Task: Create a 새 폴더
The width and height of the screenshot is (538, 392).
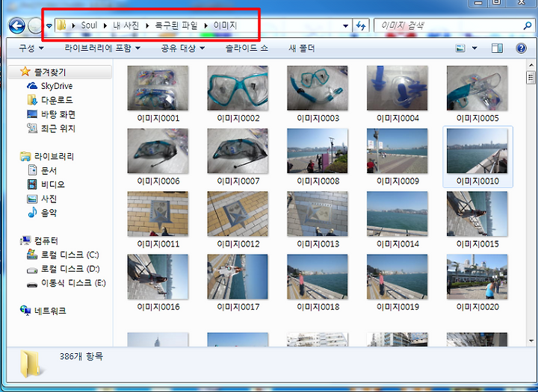Action: point(302,48)
